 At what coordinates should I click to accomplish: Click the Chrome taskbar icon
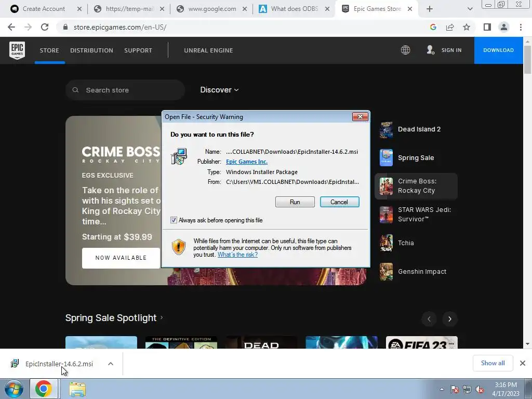(x=44, y=389)
